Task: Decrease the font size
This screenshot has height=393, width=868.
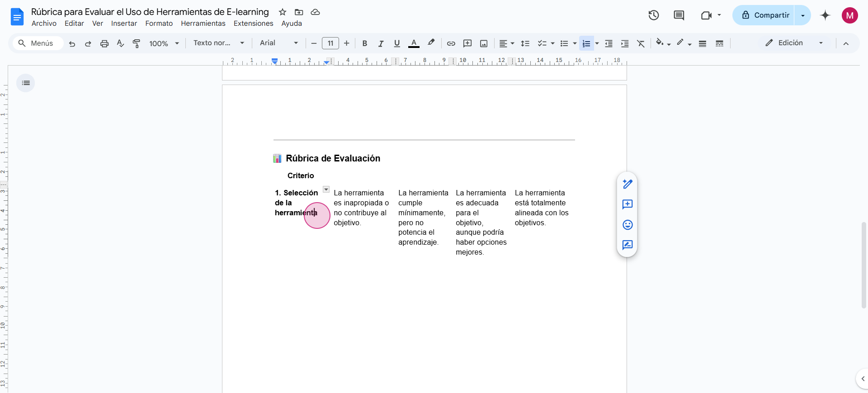Action: pyautogui.click(x=314, y=43)
